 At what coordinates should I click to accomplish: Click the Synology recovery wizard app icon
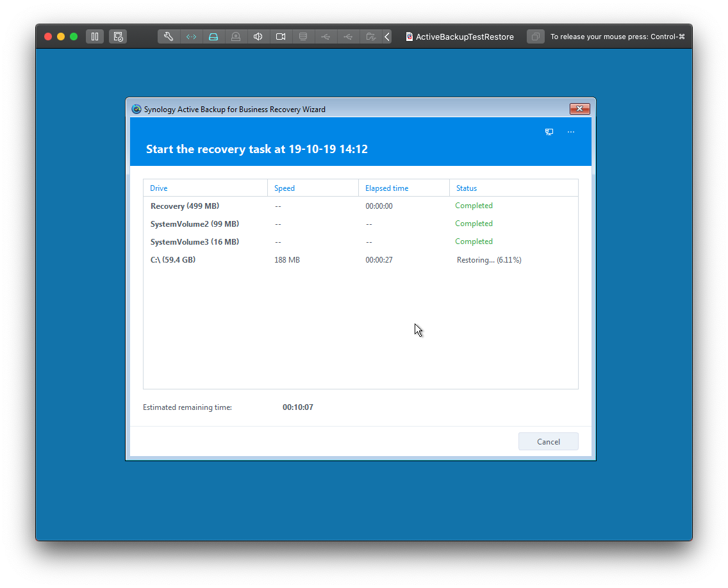136,109
